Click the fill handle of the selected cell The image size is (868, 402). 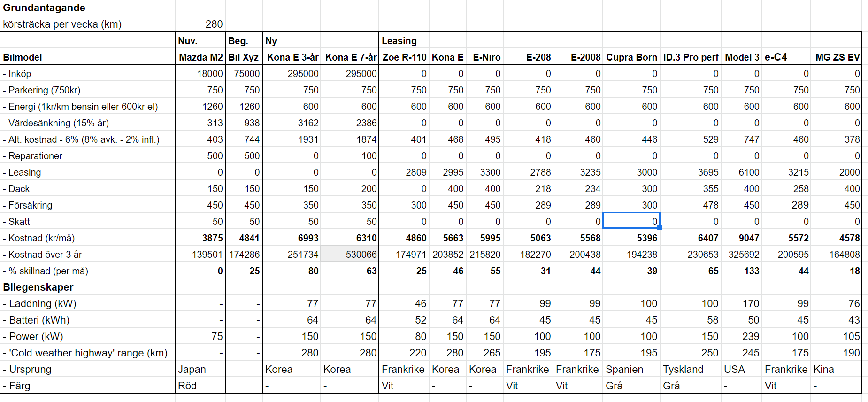(x=660, y=228)
